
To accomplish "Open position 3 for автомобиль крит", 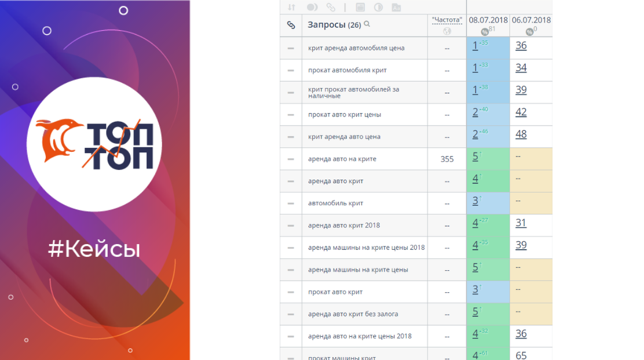I will 475,201.
